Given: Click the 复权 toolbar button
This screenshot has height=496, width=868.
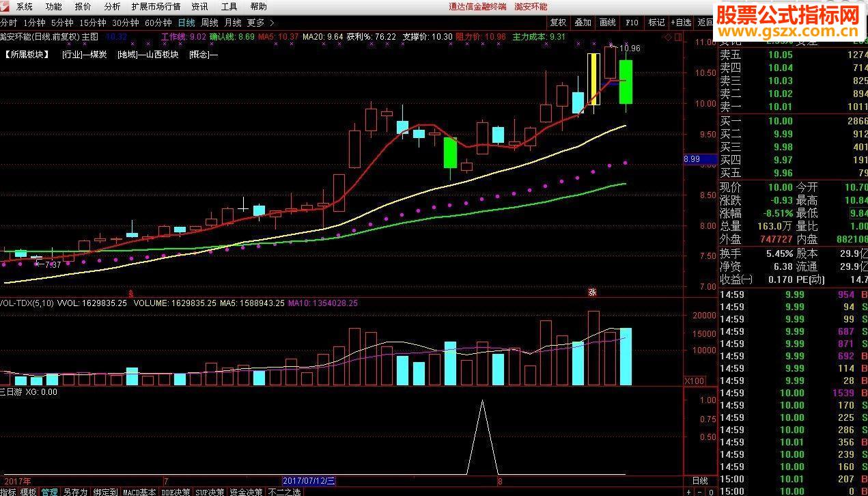Looking at the screenshot, I should tap(558, 23).
